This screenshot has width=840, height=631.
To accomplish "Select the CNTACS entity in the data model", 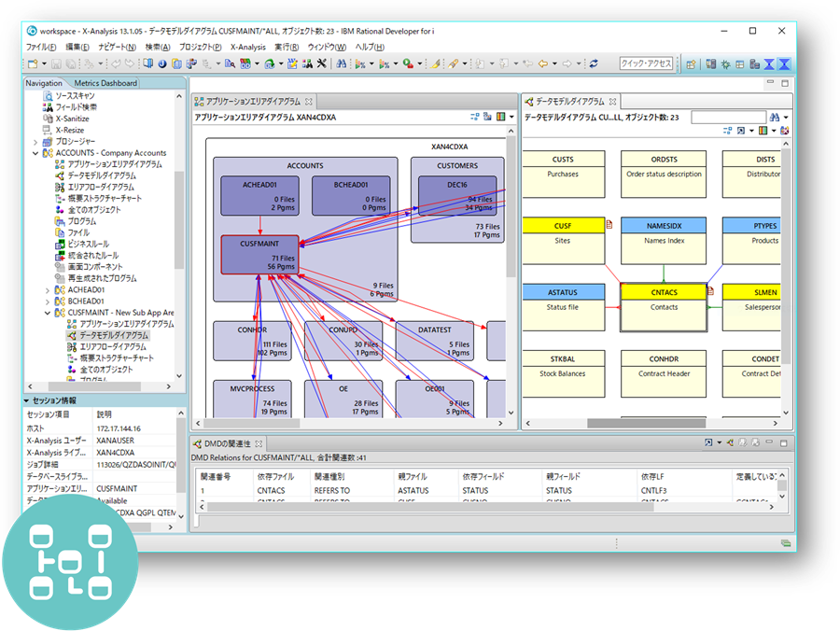I will pyautogui.click(x=664, y=307).
